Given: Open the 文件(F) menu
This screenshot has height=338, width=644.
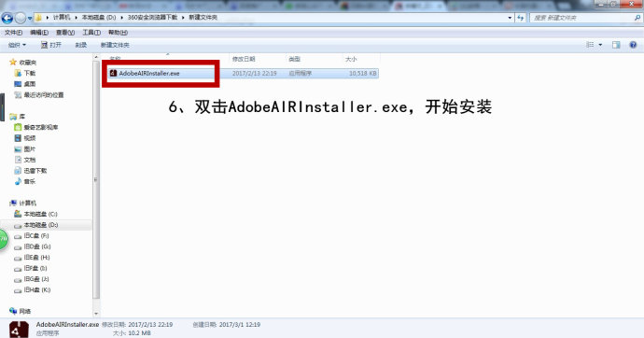Looking at the screenshot, I should coord(13,33).
